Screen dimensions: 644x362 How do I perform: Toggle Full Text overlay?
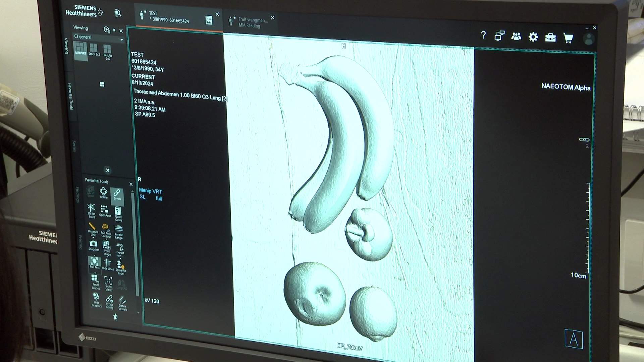[x=94, y=262]
